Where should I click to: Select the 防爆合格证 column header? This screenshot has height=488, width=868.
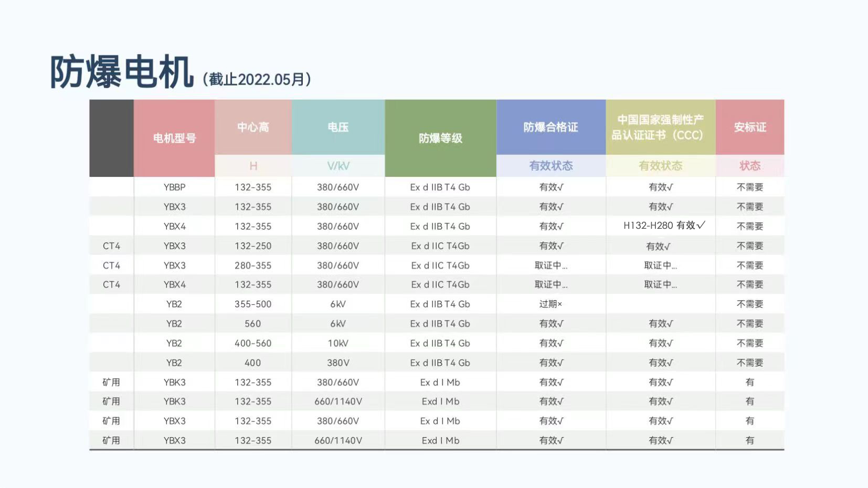tap(551, 127)
